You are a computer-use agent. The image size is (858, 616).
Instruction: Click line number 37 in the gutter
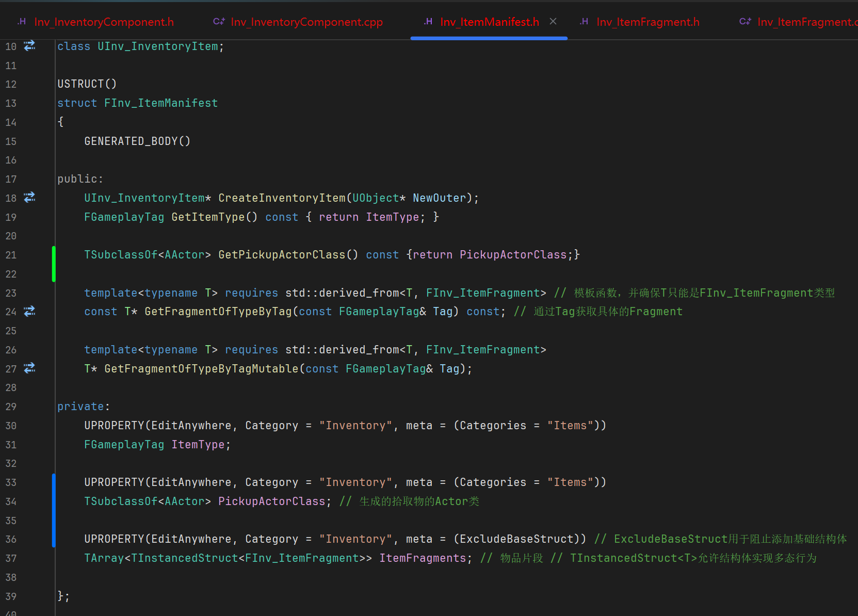[x=11, y=558]
